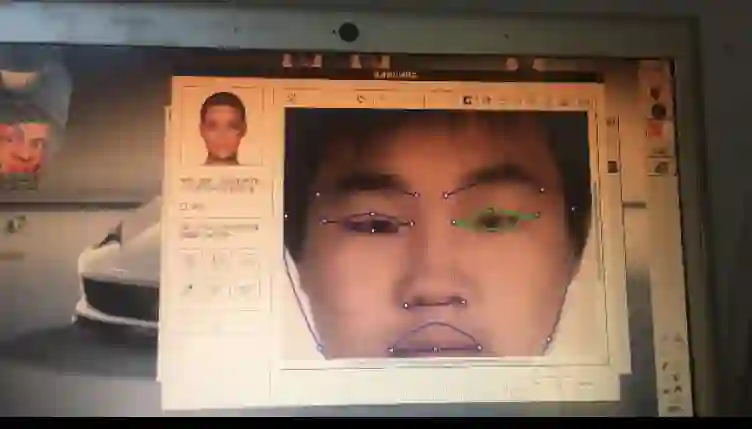Click the icon right of the dark square icon

[485, 100]
